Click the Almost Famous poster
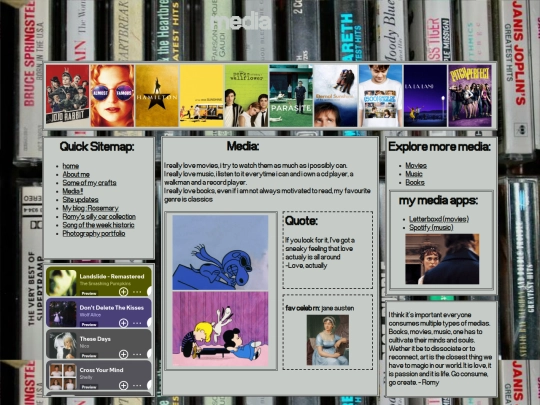Image resolution: width=540 pixels, height=405 pixels. (112, 95)
